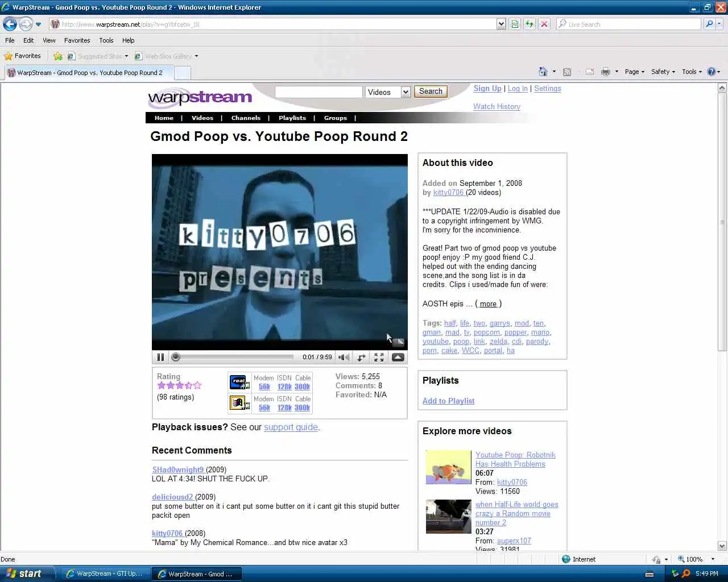Go back with the browser Back button
The height and width of the screenshot is (582, 728).
coord(10,24)
